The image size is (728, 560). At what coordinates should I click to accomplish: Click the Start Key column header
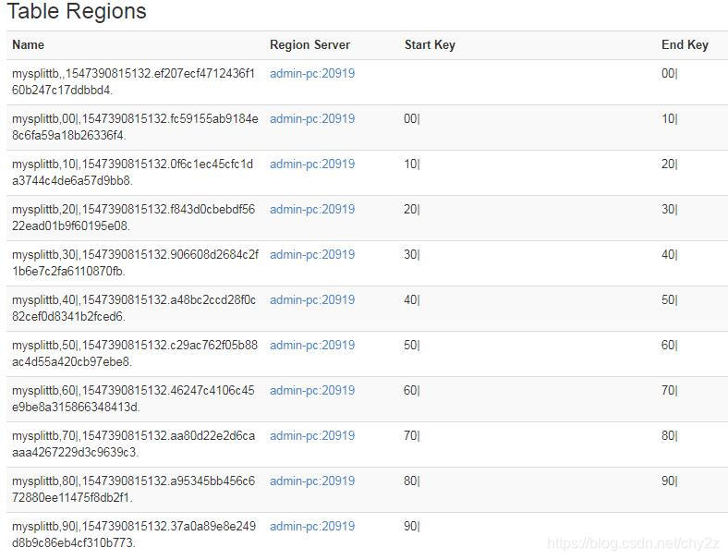click(430, 44)
